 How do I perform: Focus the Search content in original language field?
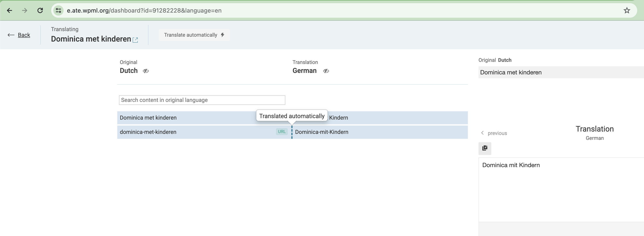tap(202, 100)
